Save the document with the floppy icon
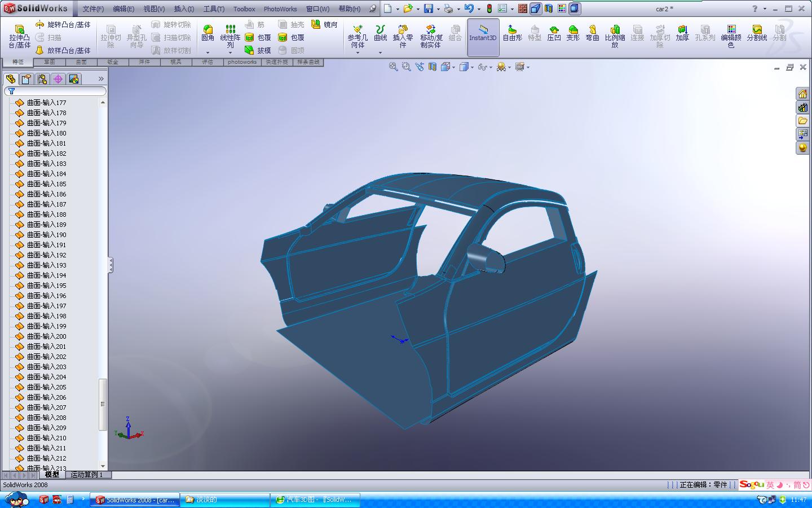The image size is (812, 508). coord(429,8)
